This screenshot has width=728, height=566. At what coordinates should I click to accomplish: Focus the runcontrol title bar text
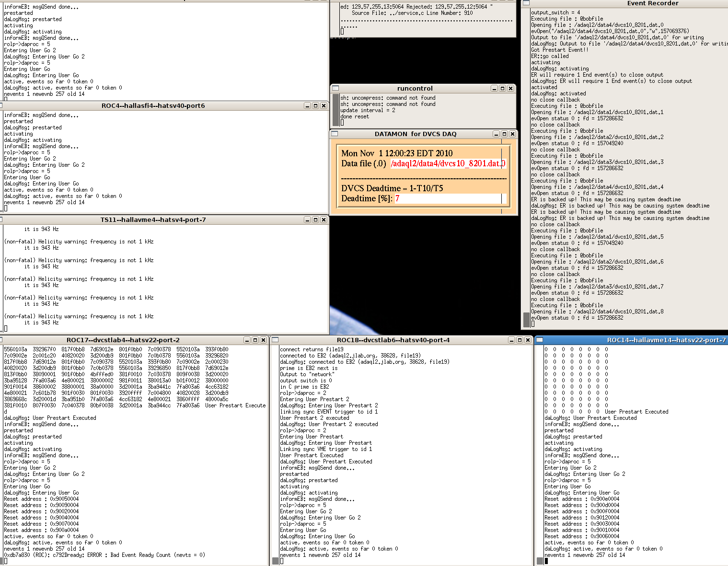pyautogui.click(x=415, y=88)
